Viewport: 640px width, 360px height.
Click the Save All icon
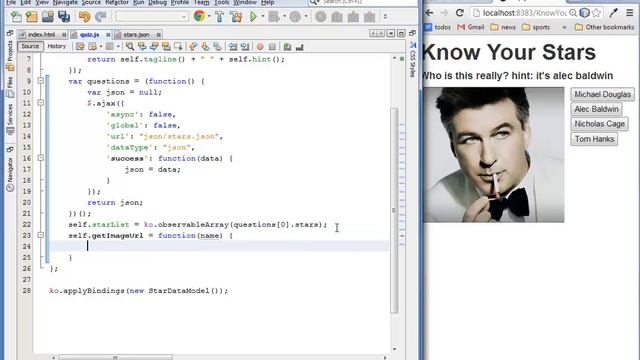[x=64, y=17]
